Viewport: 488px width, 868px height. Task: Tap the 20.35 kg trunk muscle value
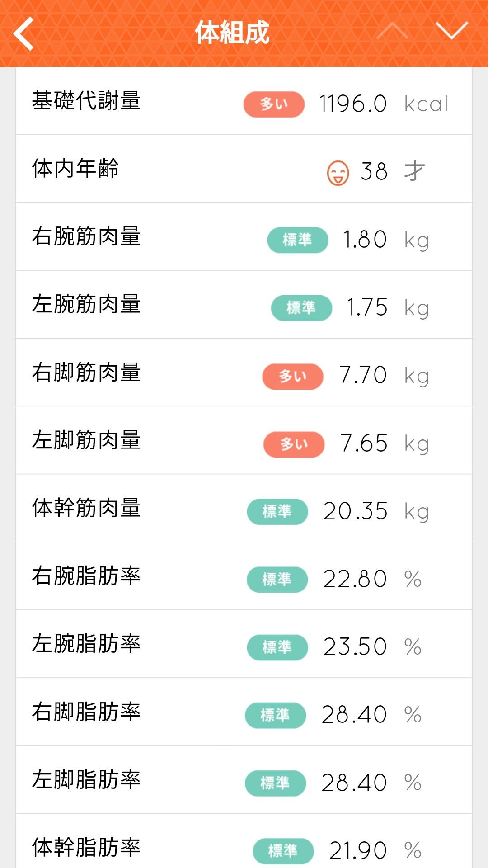[x=356, y=511]
